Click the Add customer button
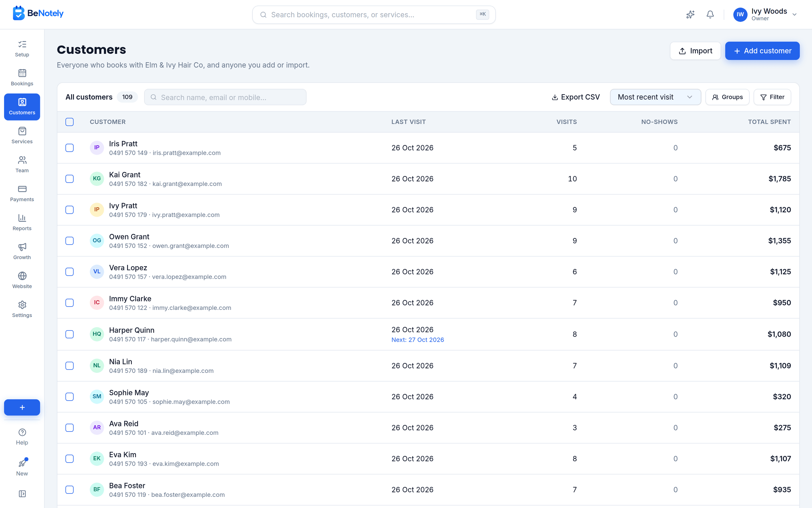The height and width of the screenshot is (508, 812). [762, 51]
